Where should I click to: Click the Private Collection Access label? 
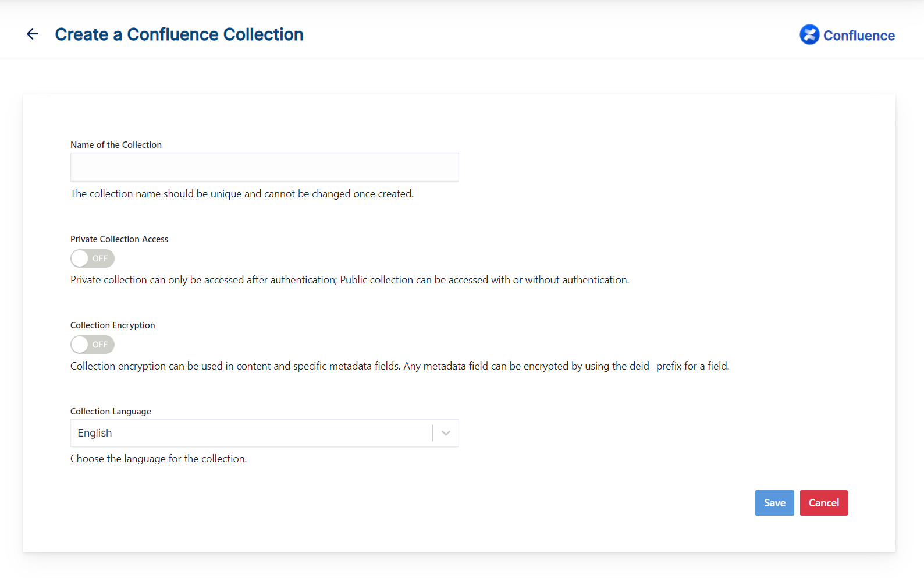119,239
